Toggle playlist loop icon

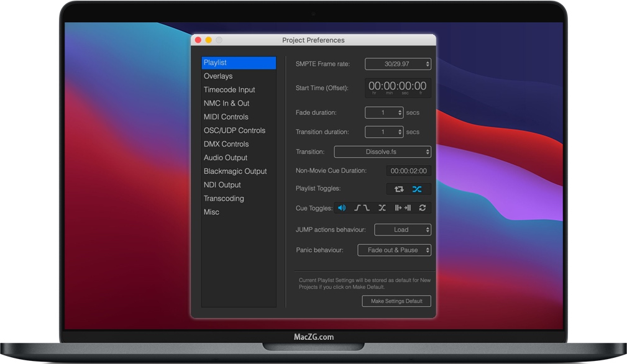point(398,189)
